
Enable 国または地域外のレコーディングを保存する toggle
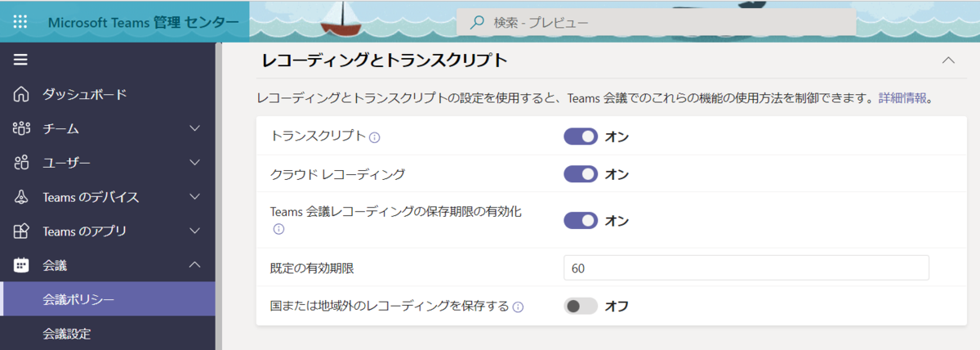pyautogui.click(x=581, y=307)
